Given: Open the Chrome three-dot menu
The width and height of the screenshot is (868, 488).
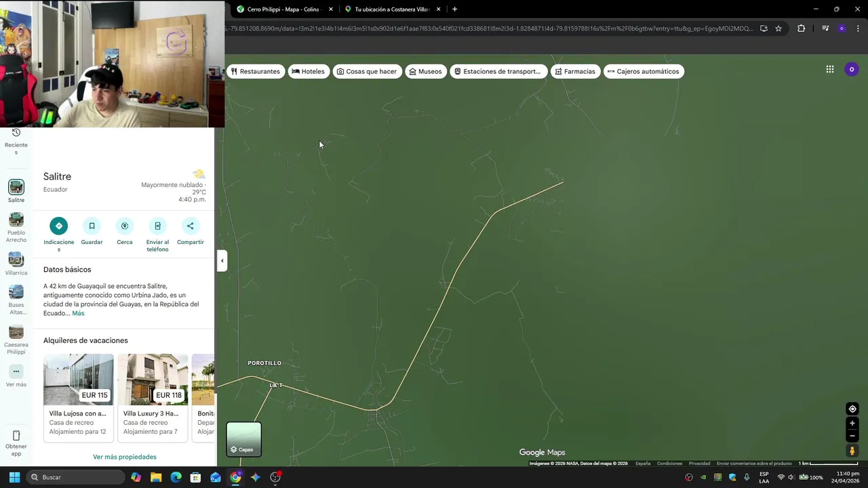Looking at the screenshot, I should [x=859, y=28].
